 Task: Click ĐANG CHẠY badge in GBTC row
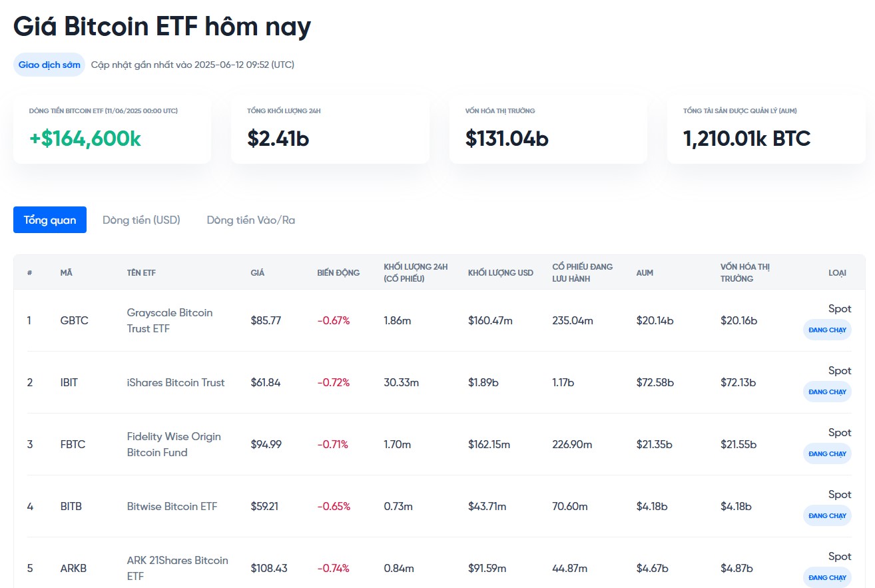coord(827,330)
